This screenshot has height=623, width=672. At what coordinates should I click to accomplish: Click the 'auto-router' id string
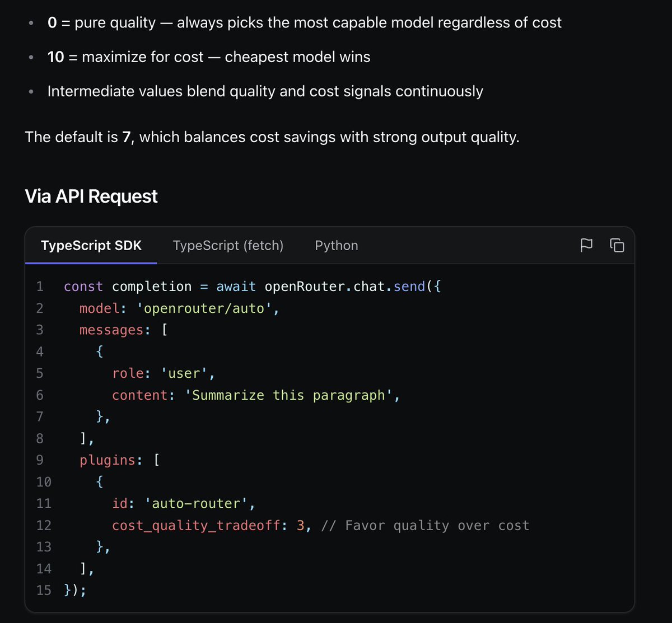pos(196,504)
